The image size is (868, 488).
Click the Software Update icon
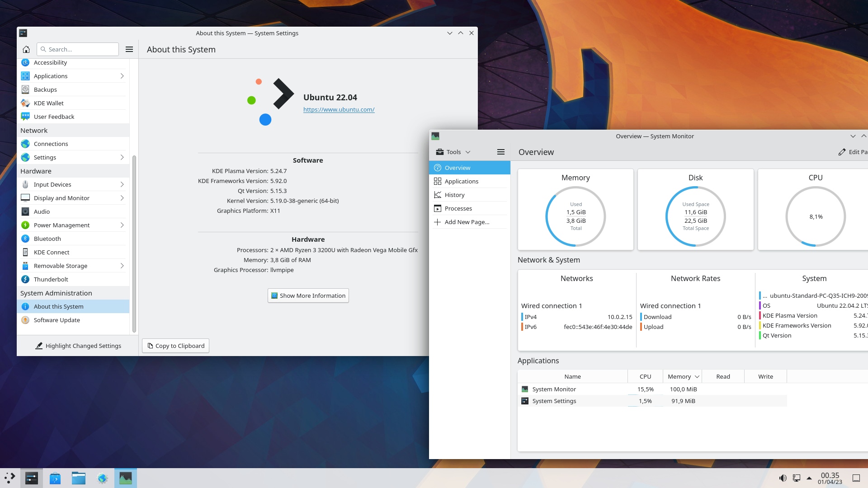(x=25, y=320)
